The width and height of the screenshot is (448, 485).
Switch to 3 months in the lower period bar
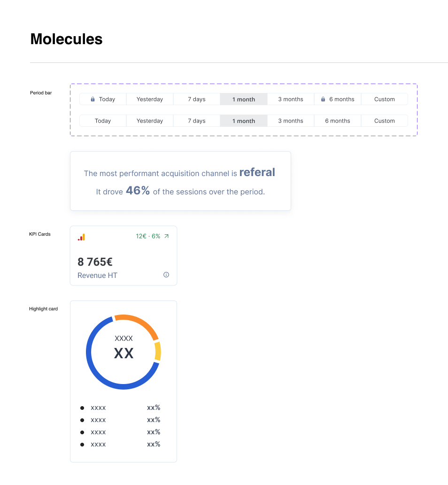(291, 121)
